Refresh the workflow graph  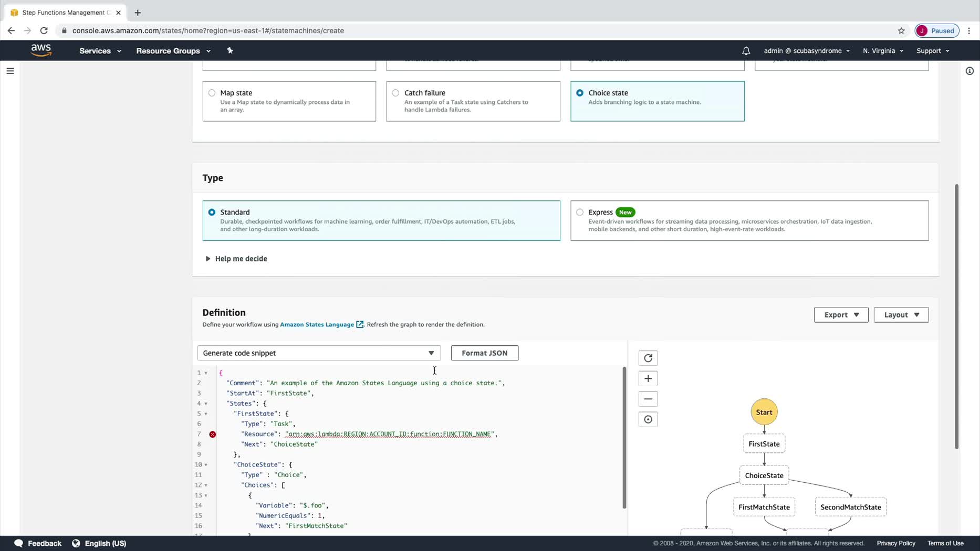tap(648, 358)
